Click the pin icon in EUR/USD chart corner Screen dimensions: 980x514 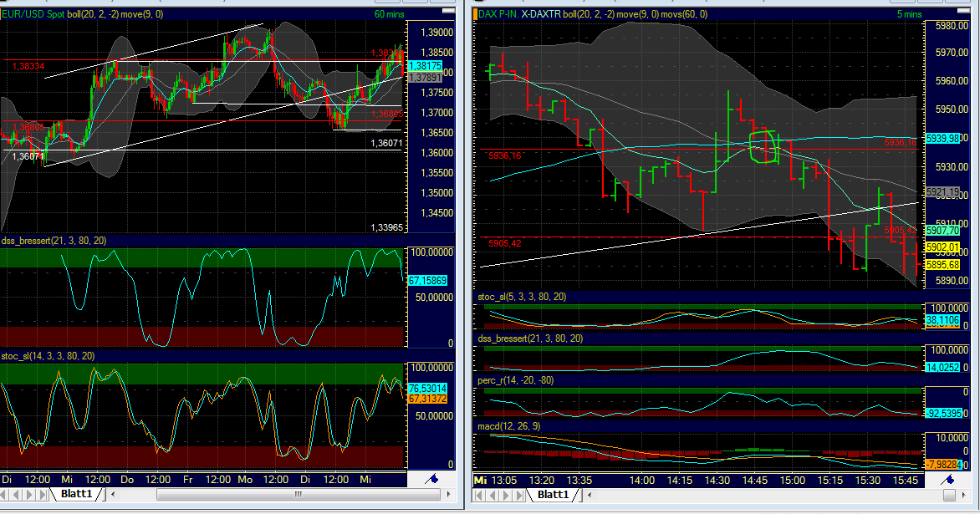(432, 479)
